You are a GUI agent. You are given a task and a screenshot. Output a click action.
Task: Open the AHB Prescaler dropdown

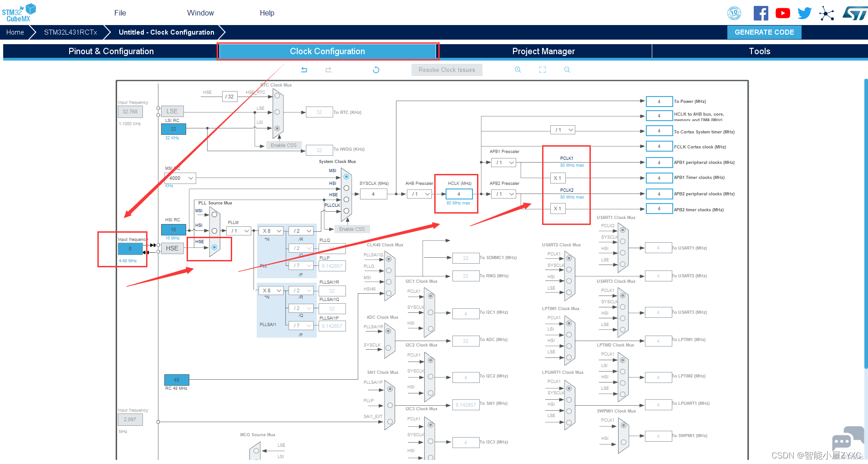[419, 194]
